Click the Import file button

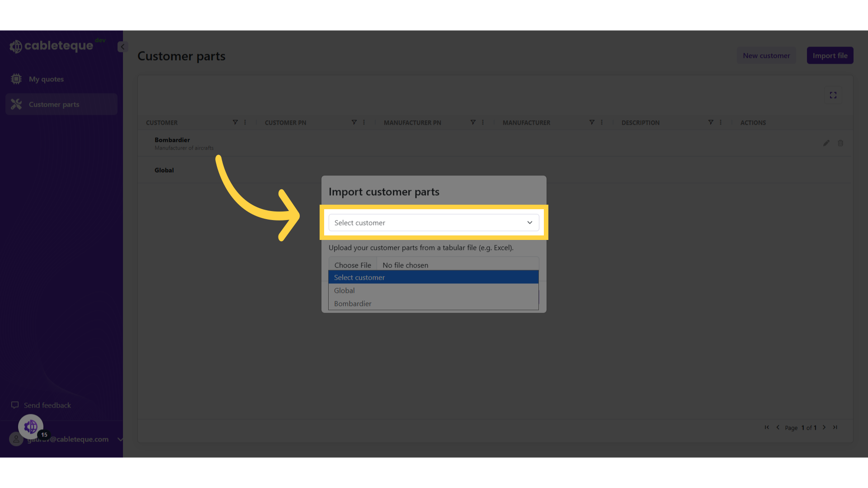pos(830,55)
